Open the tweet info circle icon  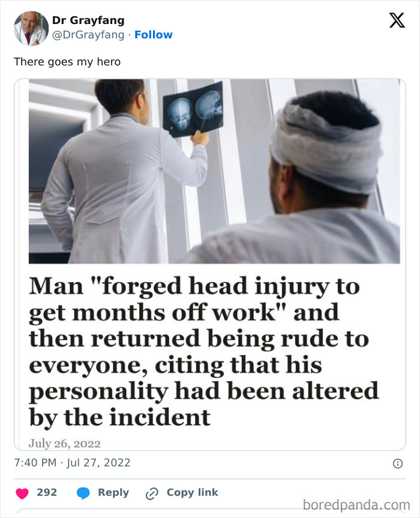[398, 463]
